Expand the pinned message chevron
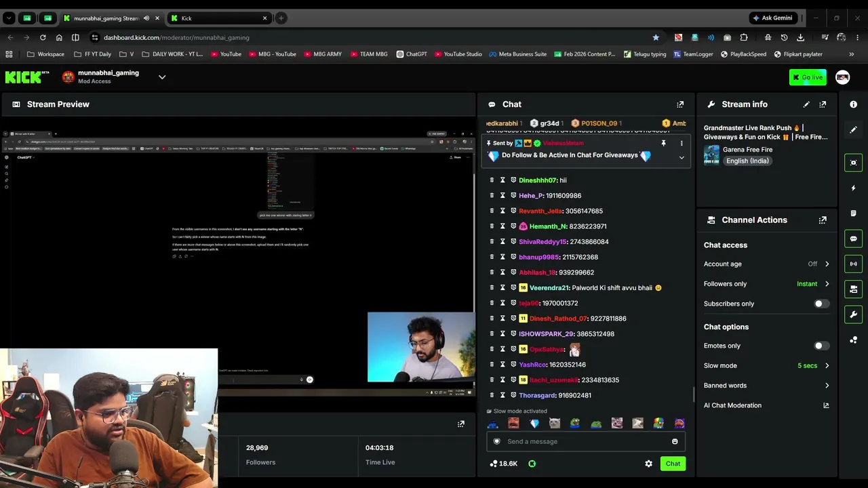 682,158
